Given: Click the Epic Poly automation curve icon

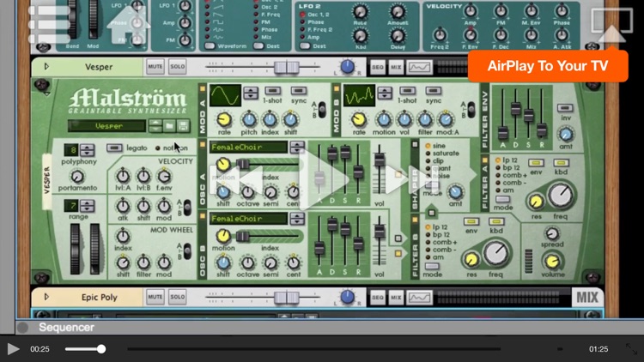Looking at the screenshot, I should click(x=419, y=298).
